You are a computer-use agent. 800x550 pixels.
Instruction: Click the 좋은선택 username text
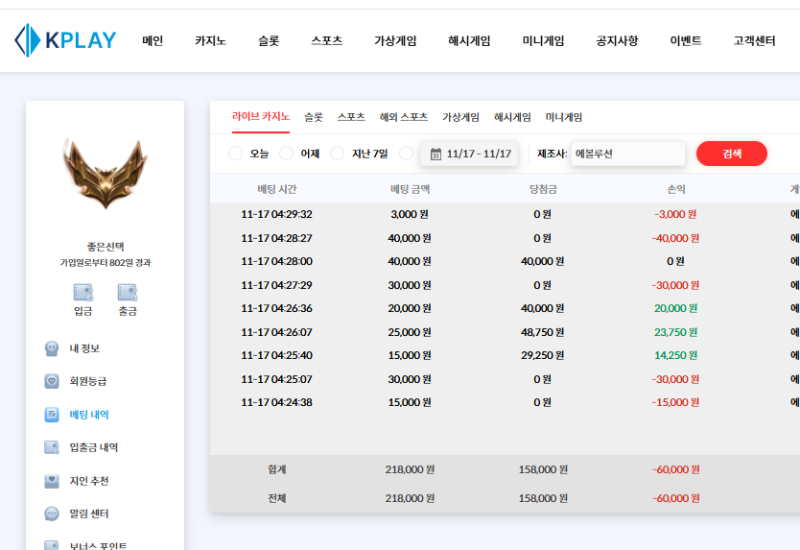(x=105, y=247)
